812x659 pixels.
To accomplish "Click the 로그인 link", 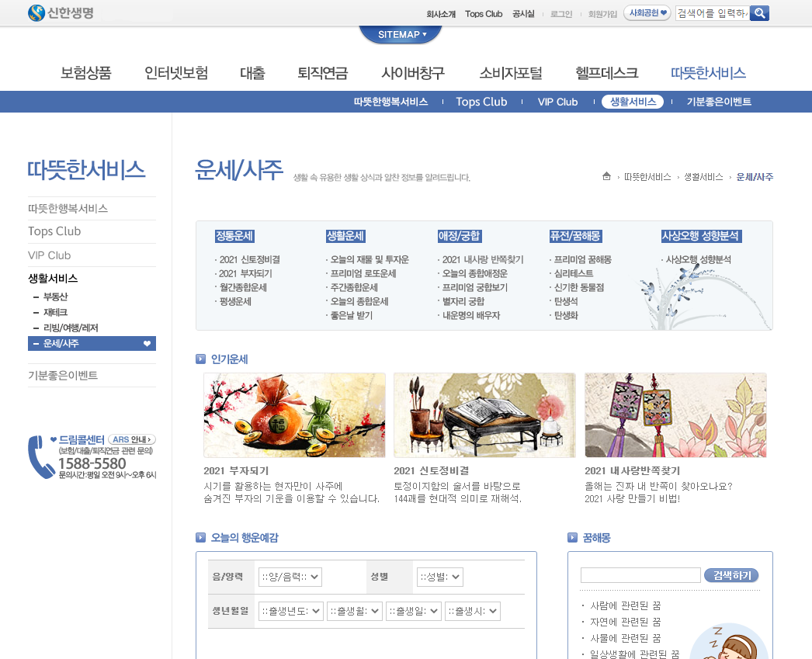I will (560, 14).
